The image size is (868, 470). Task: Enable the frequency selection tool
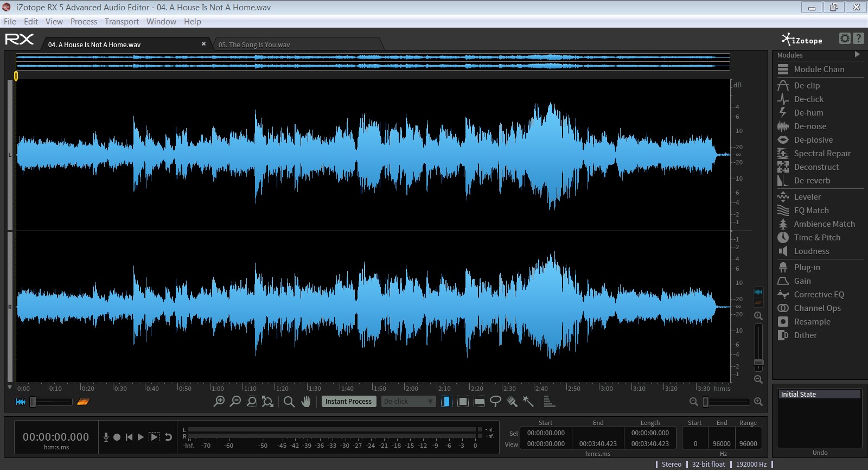coord(479,402)
